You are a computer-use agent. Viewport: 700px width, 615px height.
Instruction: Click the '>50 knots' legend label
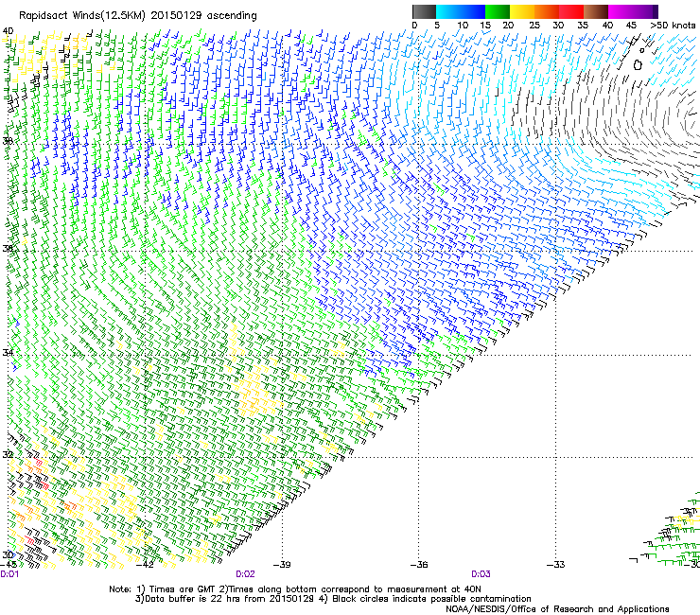(x=673, y=25)
